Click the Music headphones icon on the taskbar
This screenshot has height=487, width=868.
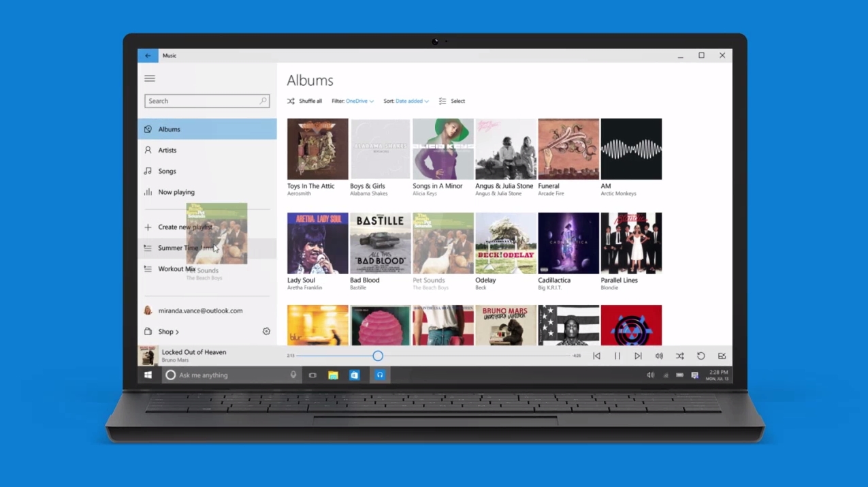380,375
